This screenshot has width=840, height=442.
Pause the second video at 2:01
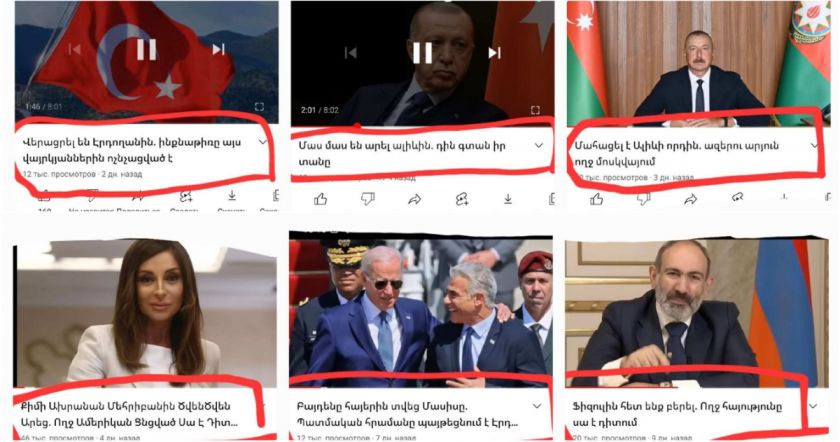[x=422, y=53]
